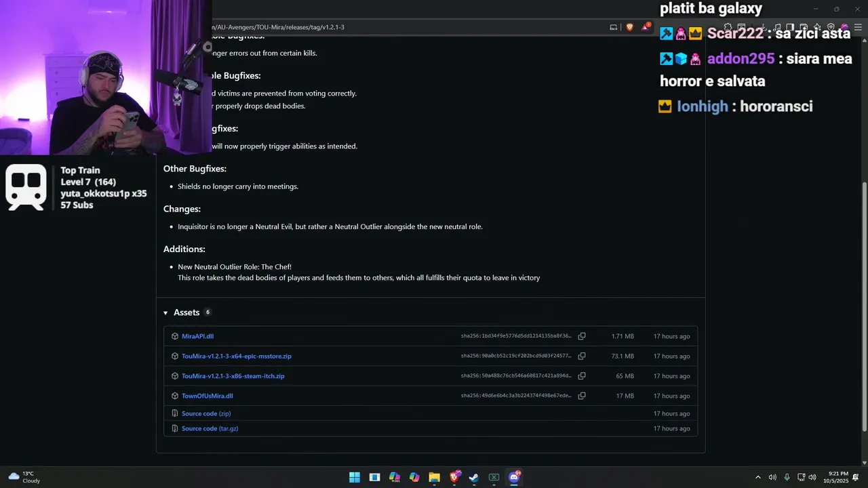This screenshot has height=488, width=868.
Task: Copy the hash of the x86-steam-itch zip
Action: (582, 376)
